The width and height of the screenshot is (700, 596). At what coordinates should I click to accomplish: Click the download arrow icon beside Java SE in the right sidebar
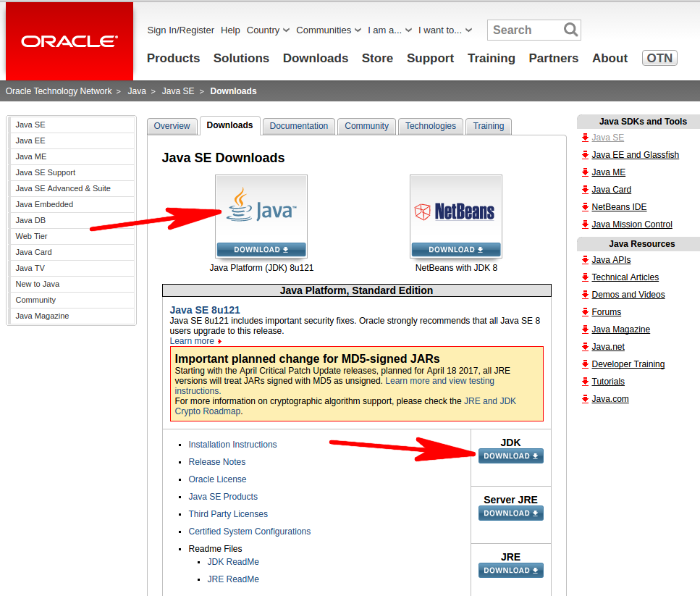point(586,138)
